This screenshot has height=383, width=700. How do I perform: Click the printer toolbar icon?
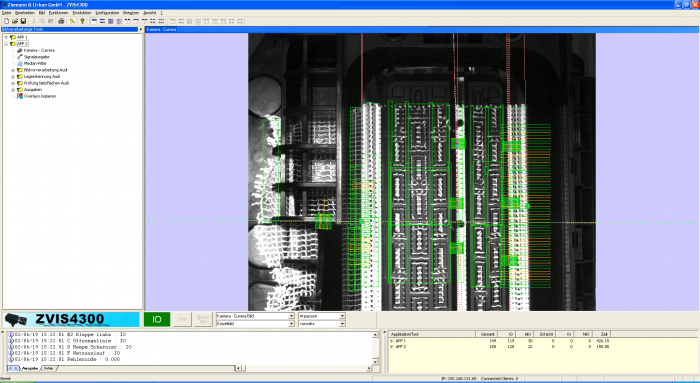(x=61, y=21)
